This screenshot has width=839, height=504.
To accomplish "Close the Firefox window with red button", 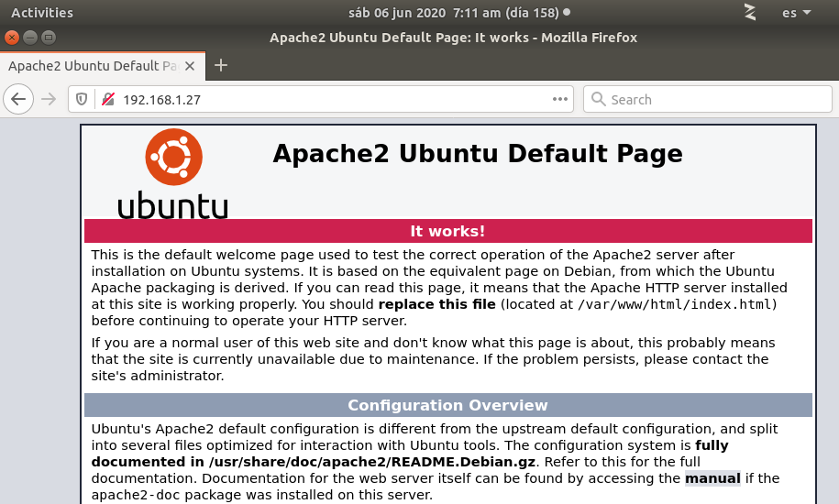I will tap(12, 38).
